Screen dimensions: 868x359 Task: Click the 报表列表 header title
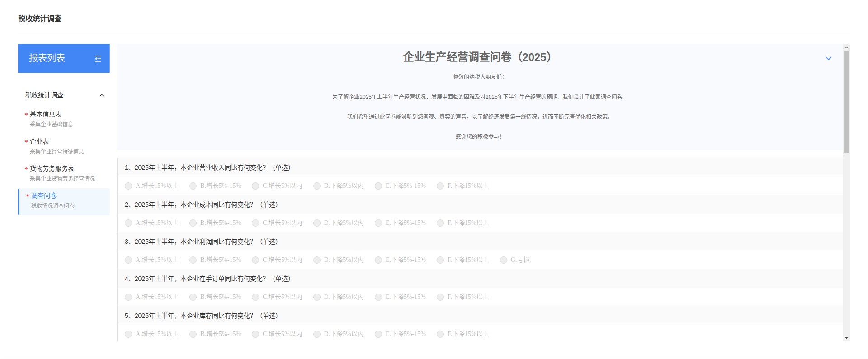coord(47,58)
